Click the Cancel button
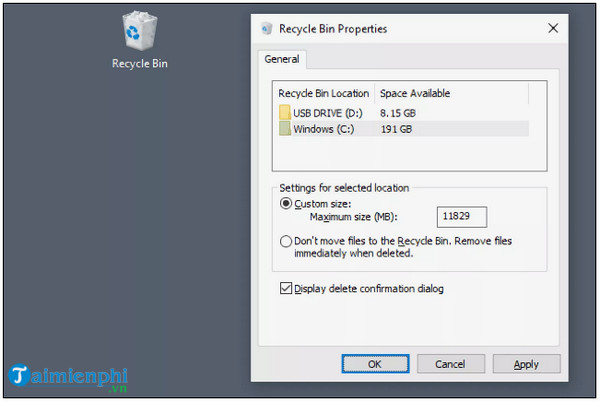Viewport: 600px width, 402px height. 450,364
